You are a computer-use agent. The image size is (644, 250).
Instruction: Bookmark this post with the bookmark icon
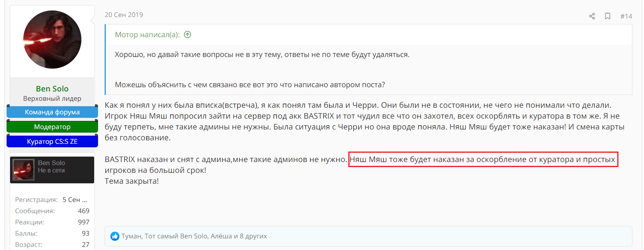pos(608,16)
